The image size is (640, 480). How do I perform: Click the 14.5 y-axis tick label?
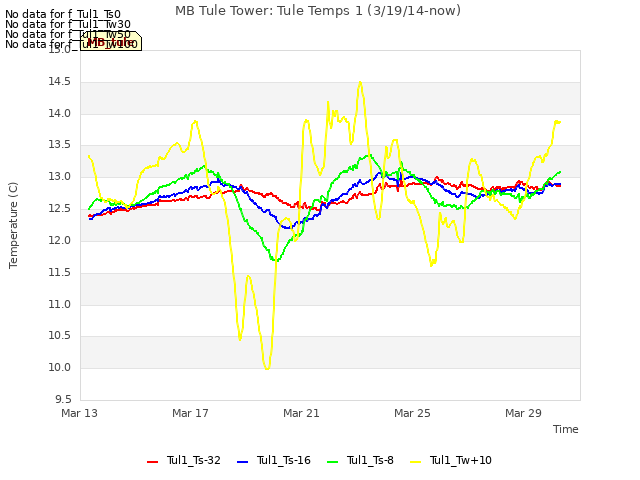[x=60, y=82]
